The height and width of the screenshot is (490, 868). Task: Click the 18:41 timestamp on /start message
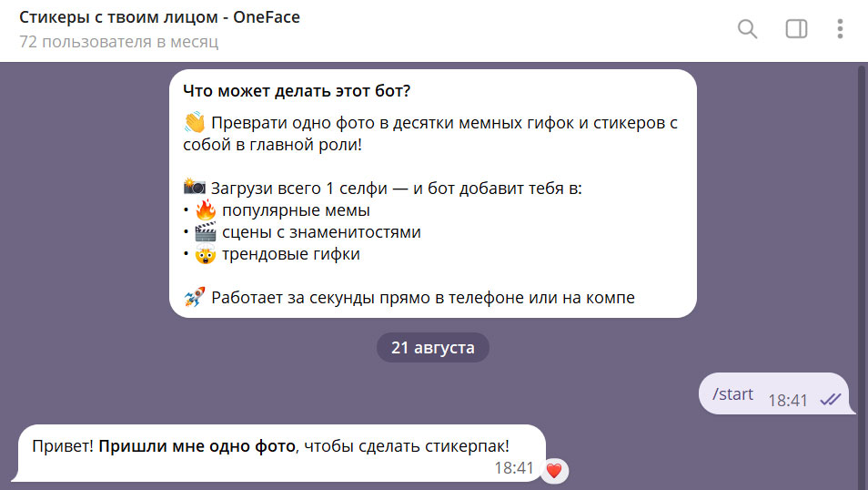pos(788,400)
